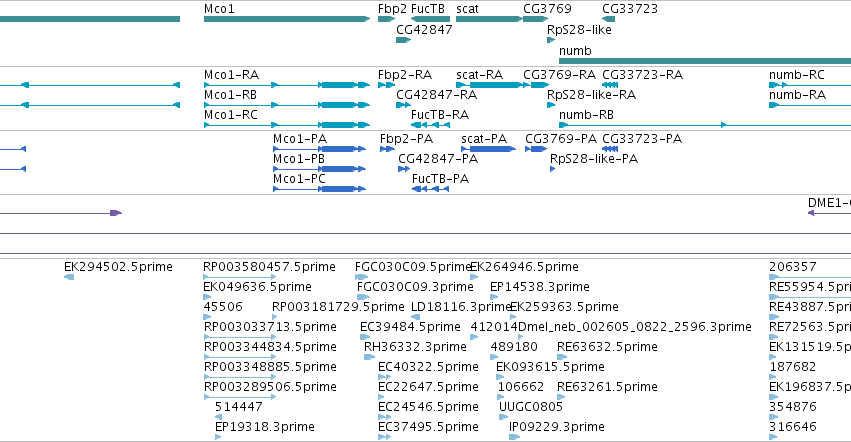Select the RP003033713.5prime EST
The image size is (851, 442).
pos(239,337)
